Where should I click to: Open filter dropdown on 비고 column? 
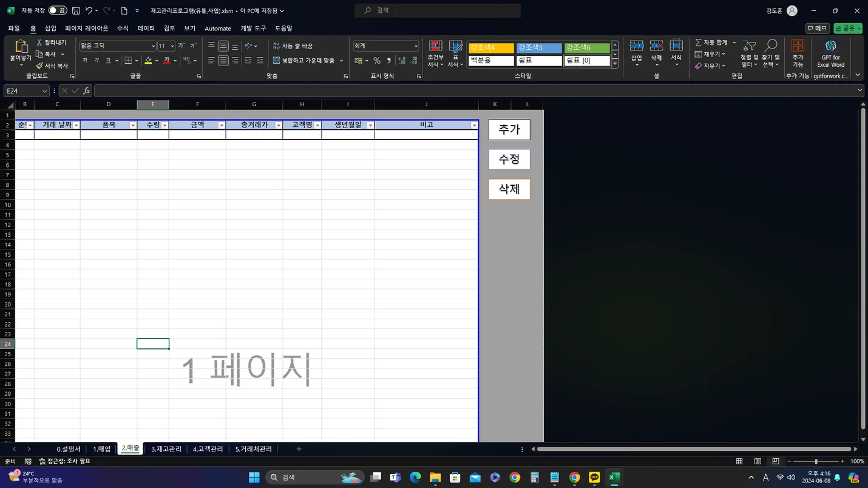(x=474, y=125)
